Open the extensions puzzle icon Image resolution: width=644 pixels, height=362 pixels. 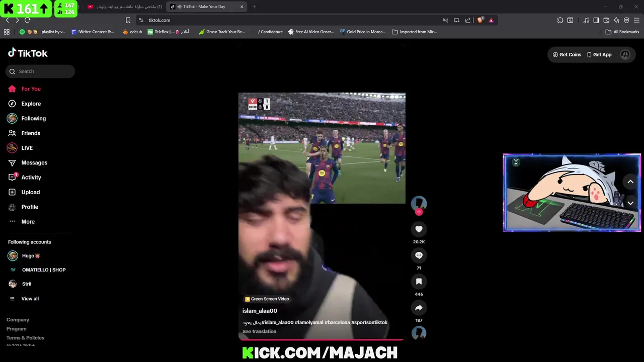click(x=560, y=20)
